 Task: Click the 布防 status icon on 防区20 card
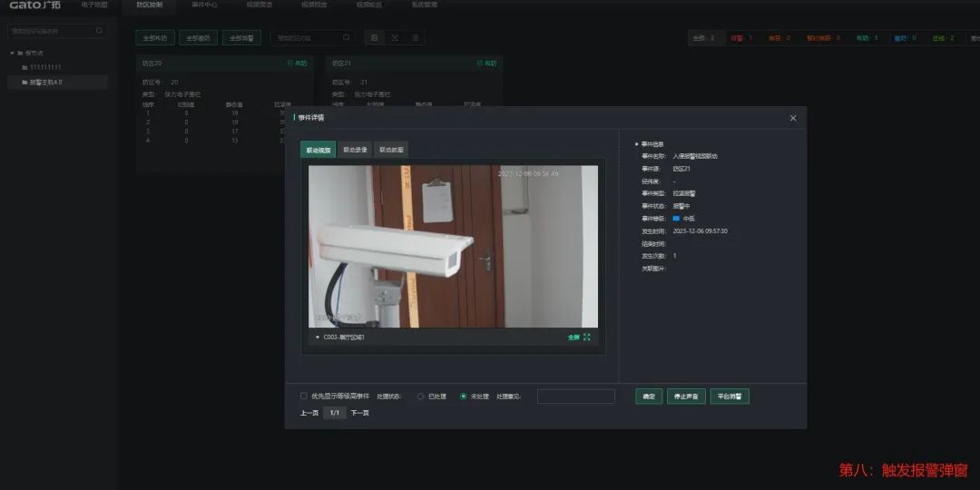pos(290,64)
